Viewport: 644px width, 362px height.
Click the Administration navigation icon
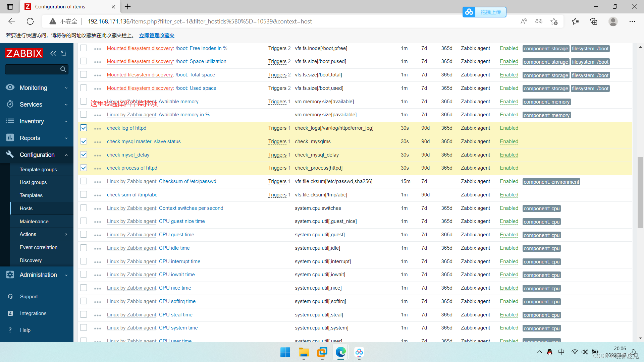(x=10, y=275)
